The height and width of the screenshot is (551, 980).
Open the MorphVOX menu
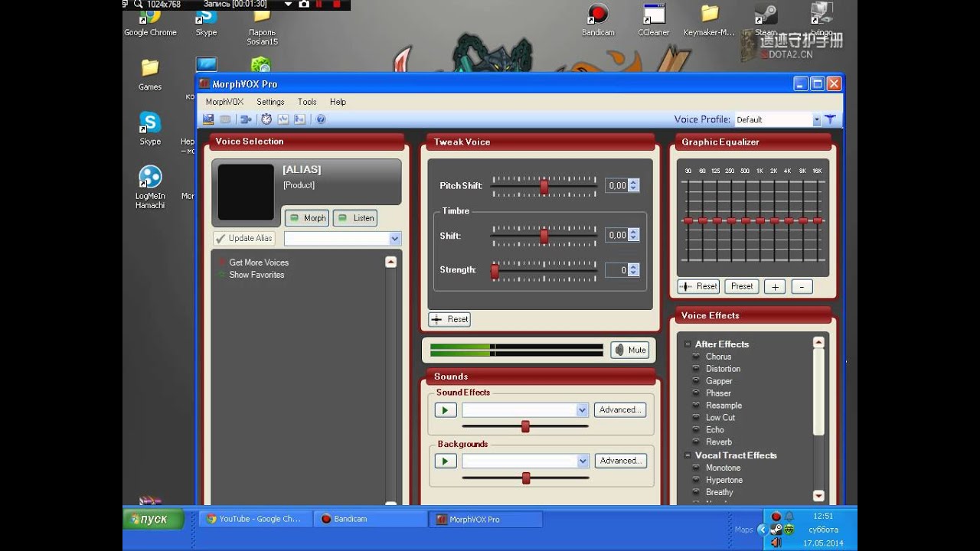coord(224,102)
